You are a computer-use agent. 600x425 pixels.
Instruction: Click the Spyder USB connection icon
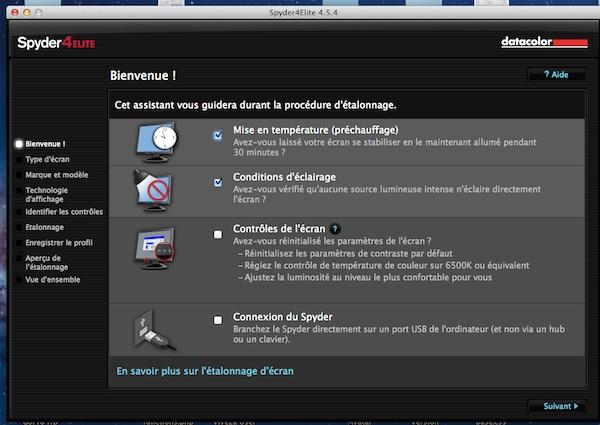(154, 330)
